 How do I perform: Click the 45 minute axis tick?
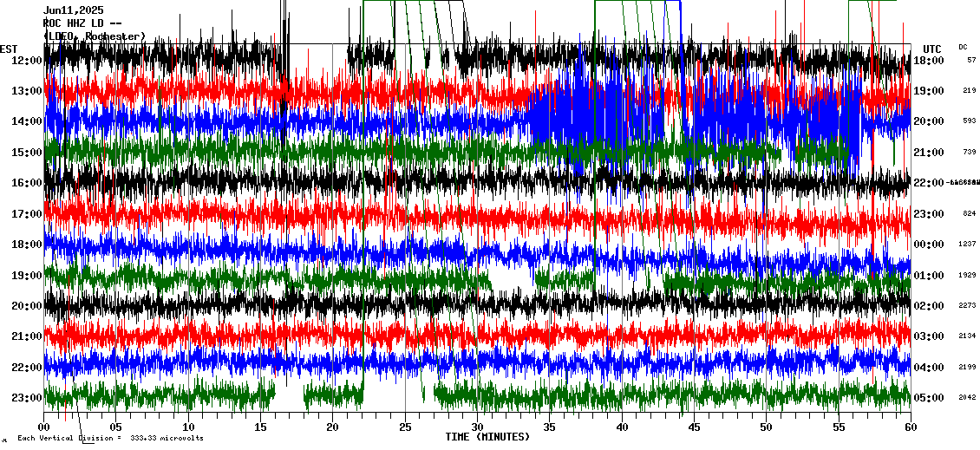click(694, 427)
